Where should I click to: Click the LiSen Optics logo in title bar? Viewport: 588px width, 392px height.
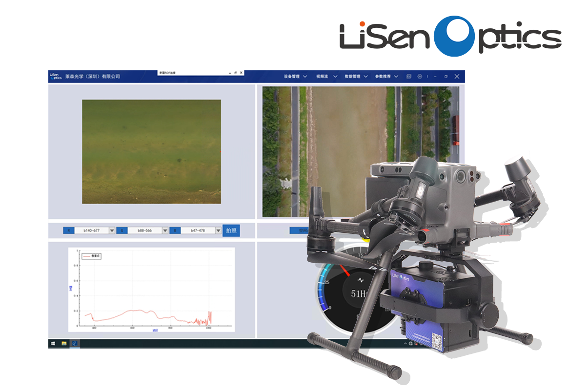click(56, 76)
